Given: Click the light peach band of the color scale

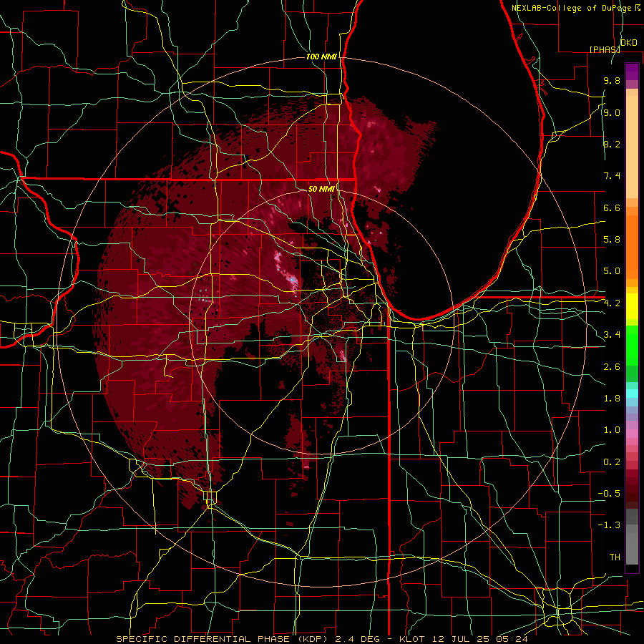Looking at the screenshot, I should point(632,148).
